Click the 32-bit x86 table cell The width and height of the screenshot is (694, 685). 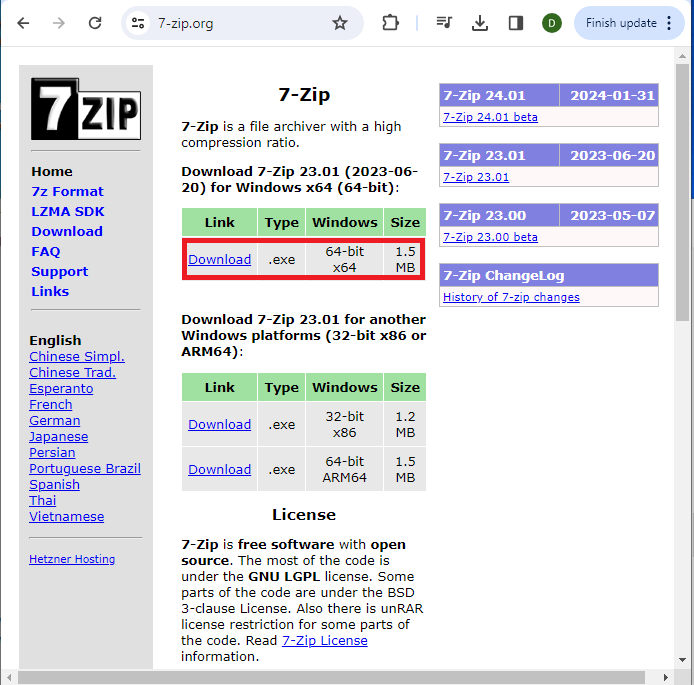pos(344,424)
